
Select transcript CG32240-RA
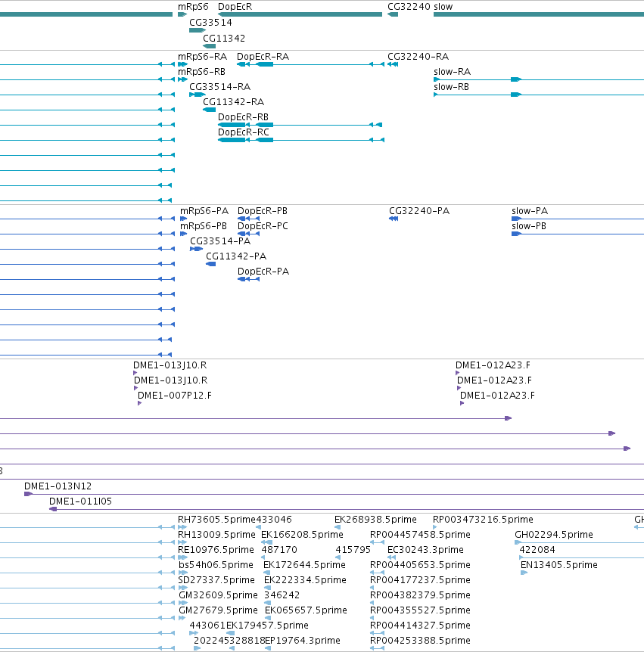pos(418,57)
